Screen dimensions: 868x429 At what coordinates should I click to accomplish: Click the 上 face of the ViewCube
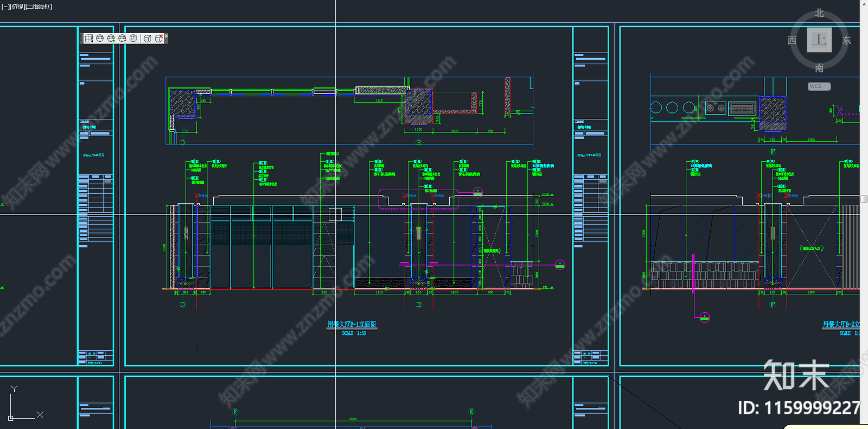(x=819, y=40)
